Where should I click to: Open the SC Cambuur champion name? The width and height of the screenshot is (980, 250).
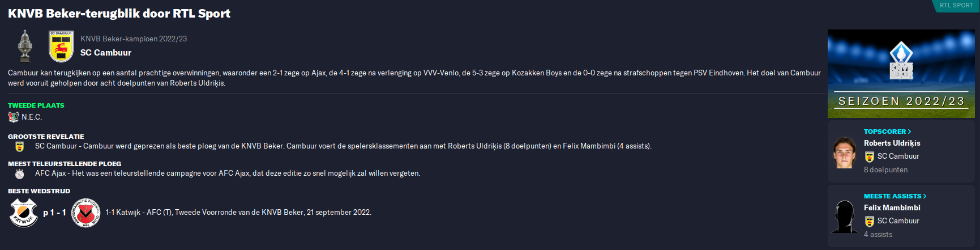pyautogui.click(x=106, y=53)
